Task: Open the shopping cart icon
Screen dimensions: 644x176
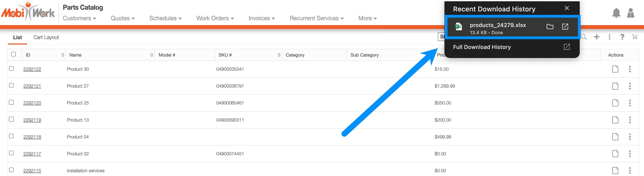Action: coord(635,37)
